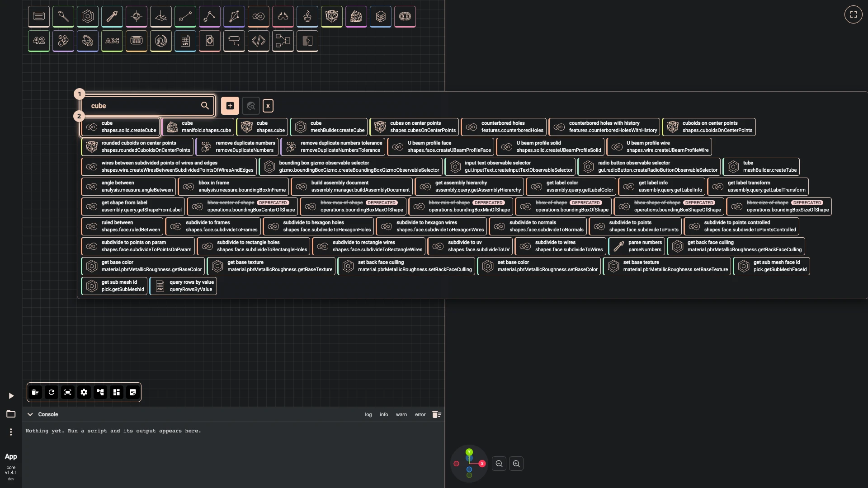The height and width of the screenshot is (488, 868).
Task: Select cubes on center points result
Action: tap(414, 127)
